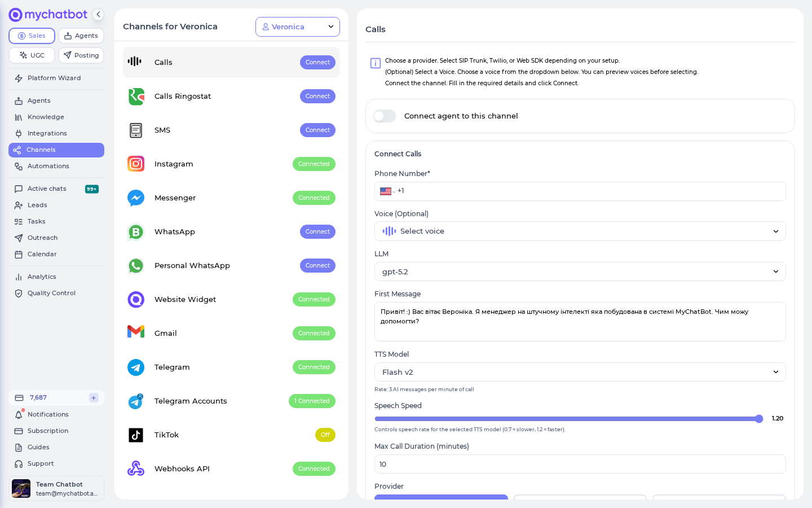The width and height of the screenshot is (812, 508).
Task: Click the Integrations plug icon
Action: [x=19, y=134]
